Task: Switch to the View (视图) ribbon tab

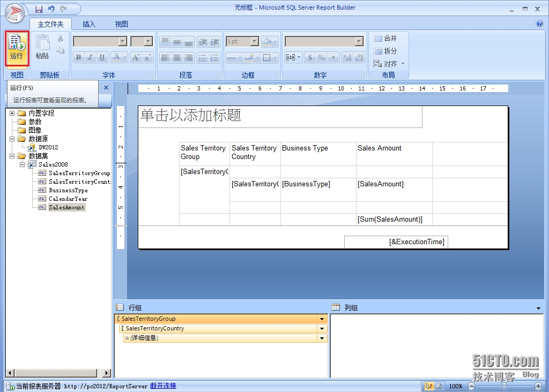Action: [122, 24]
